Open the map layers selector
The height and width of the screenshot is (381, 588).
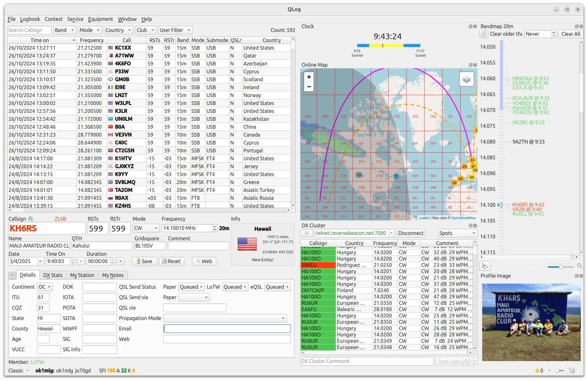466,79
